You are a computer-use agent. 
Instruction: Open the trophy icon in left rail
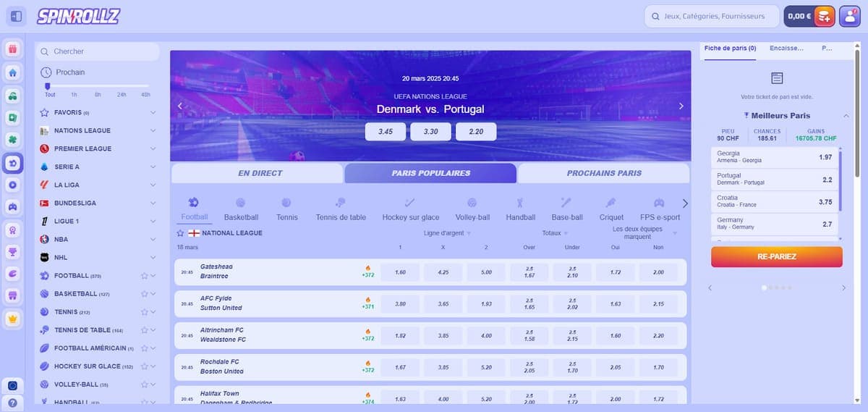[12, 251]
